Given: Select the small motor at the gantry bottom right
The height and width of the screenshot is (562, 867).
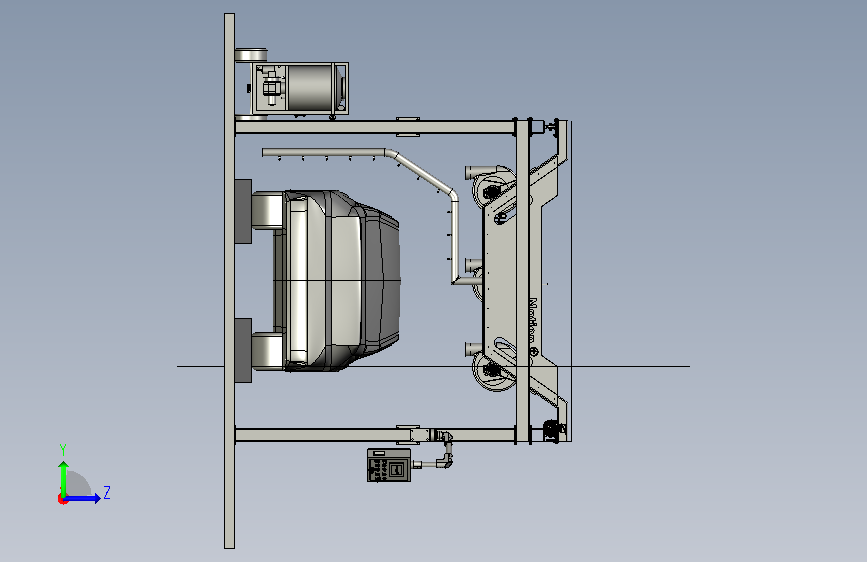Looking at the screenshot, I should pos(553,430).
